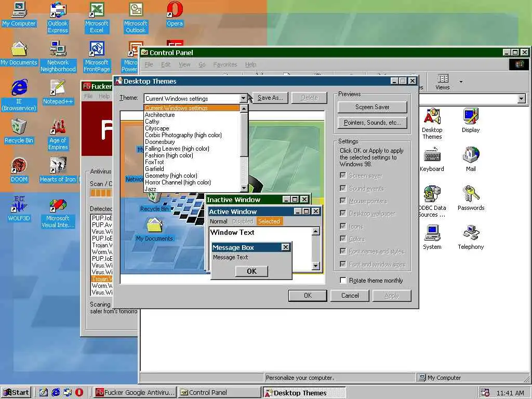Toggle Font names and styles checkbox
The image size is (532, 399).
(x=343, y=251)
